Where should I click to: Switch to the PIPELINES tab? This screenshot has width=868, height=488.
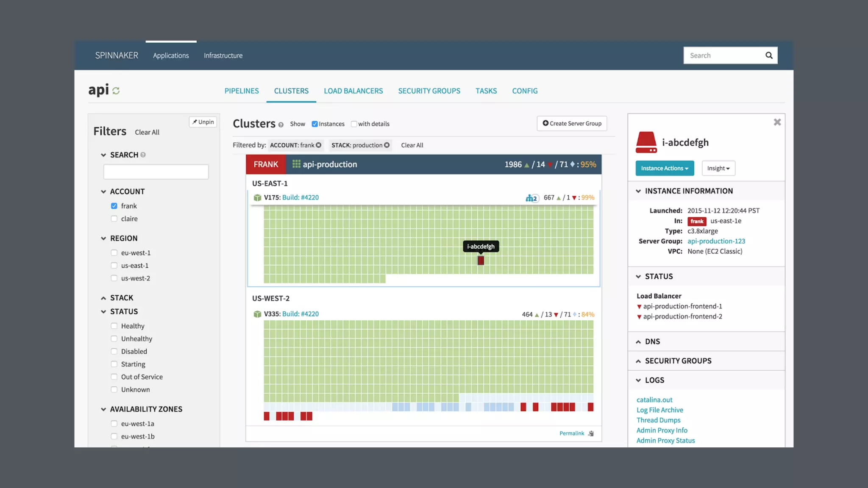pyautogui.click(x=241, y=91)
